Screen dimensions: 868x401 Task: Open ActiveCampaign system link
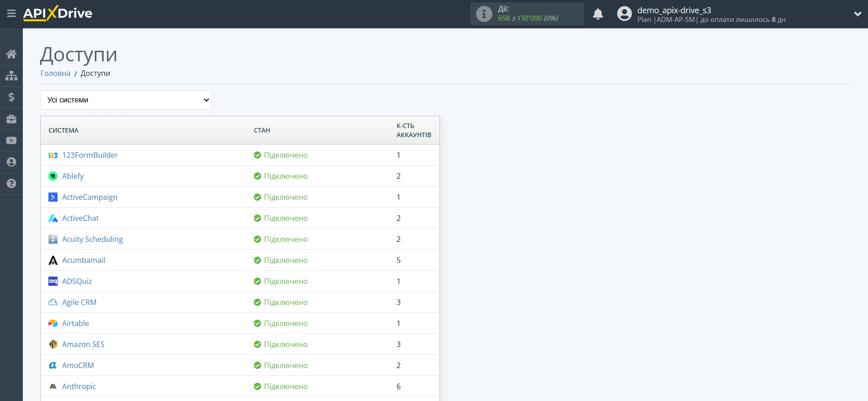(x=90, y=197)
